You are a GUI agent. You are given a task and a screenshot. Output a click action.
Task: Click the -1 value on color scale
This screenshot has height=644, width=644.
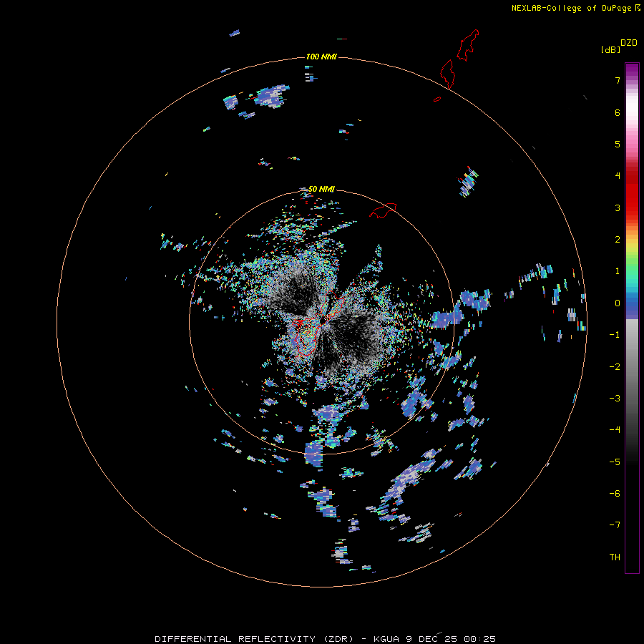click(x=615, y=335)
